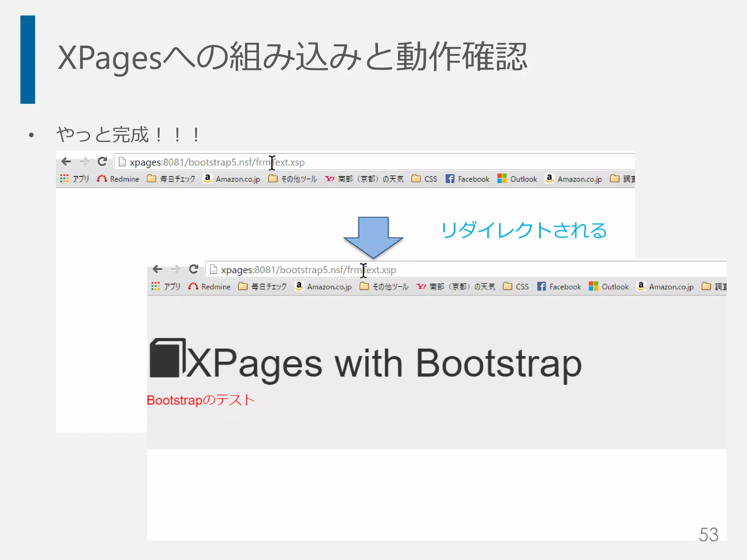This screenshot has width=747, height=560.
Task: Open アプリ apps icon in upper bookmarks bar
Action: [x=74, y=179]
